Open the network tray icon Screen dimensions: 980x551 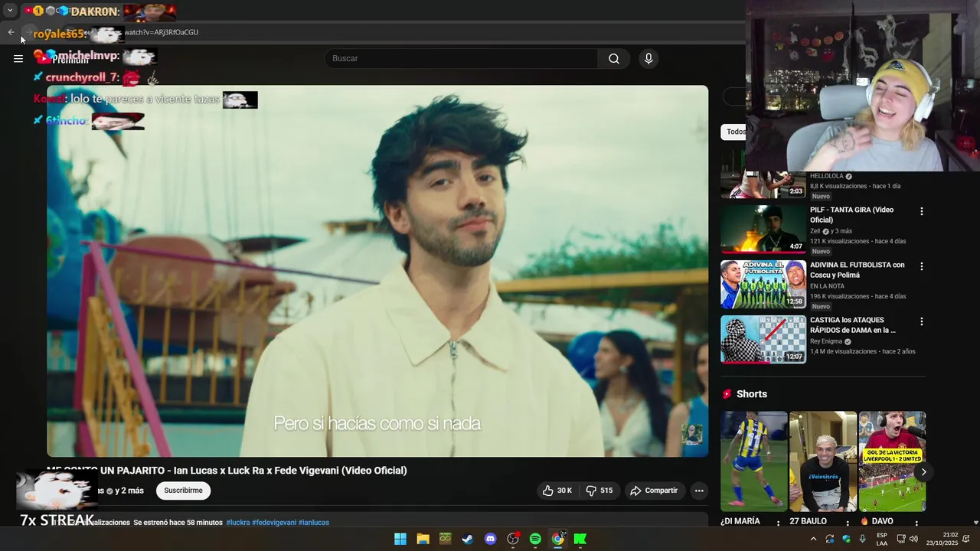(901, 539)
